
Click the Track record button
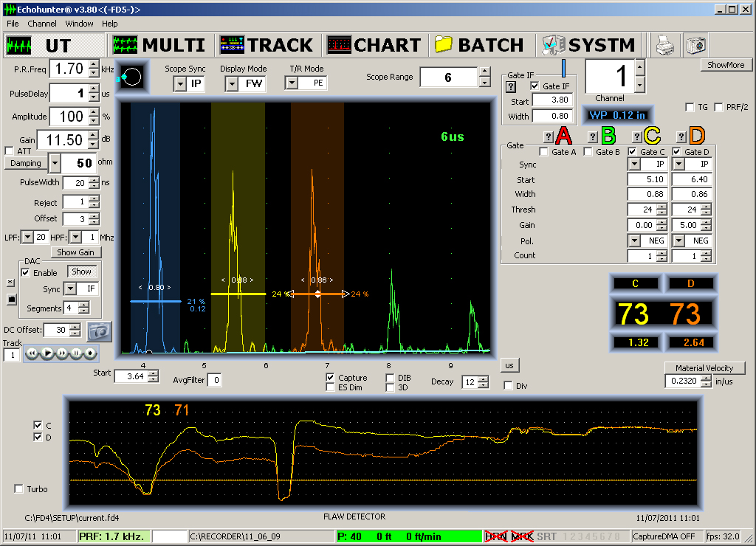[x=90, y=353]
